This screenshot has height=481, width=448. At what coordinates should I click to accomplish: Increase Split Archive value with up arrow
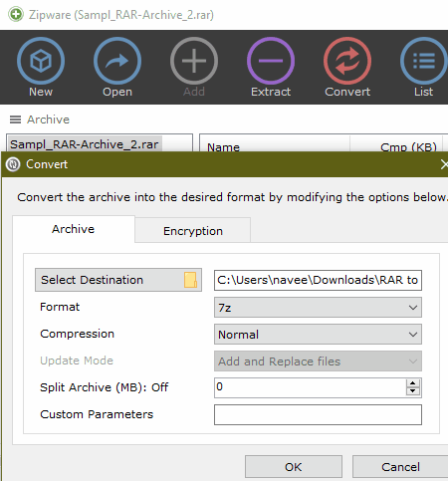412,383
